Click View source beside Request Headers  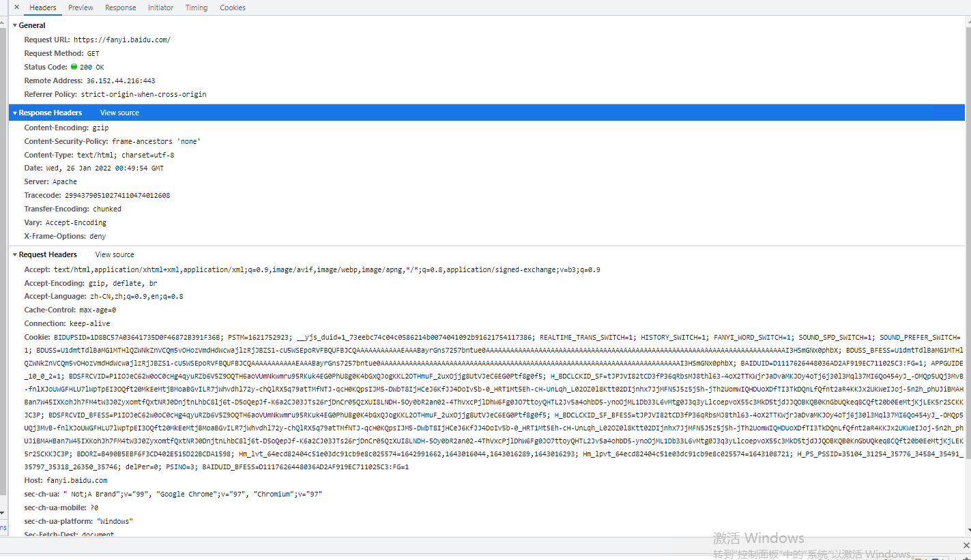tap(115, 255)
